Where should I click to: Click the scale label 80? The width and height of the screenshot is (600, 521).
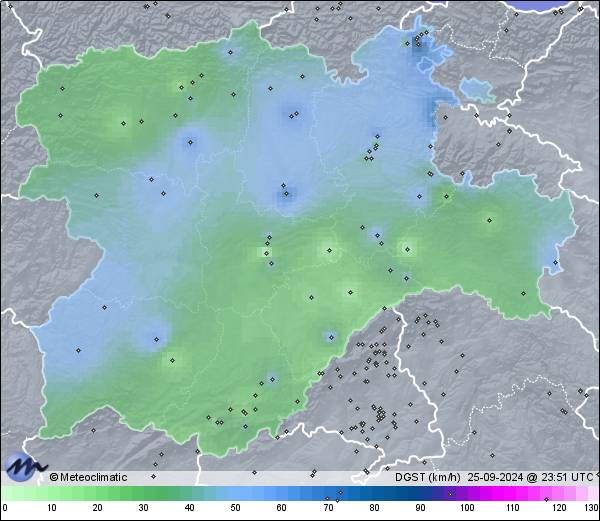(x=374, y=508)
